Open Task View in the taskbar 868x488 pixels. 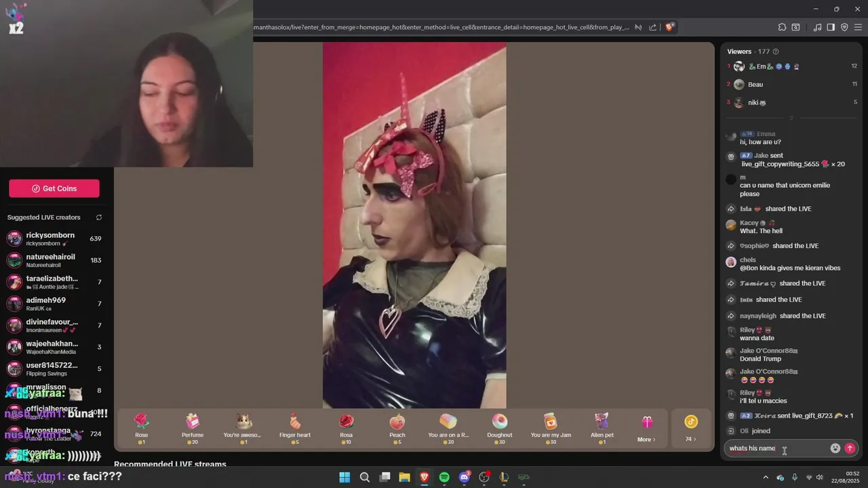coord(384,477)
